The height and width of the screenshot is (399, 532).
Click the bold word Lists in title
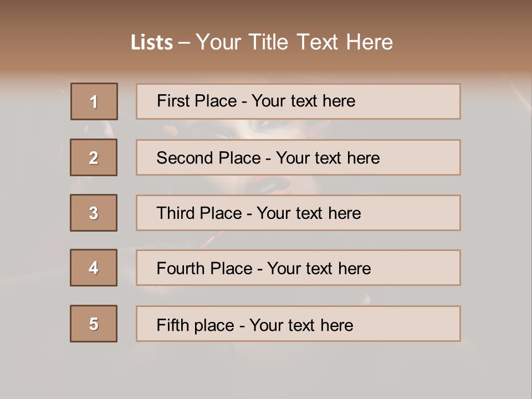pyautogui.click(x=151, y=43)
